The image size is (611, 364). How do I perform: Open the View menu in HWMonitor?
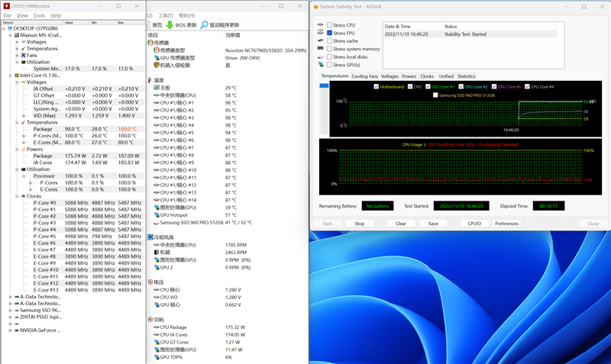pos(22,15)
